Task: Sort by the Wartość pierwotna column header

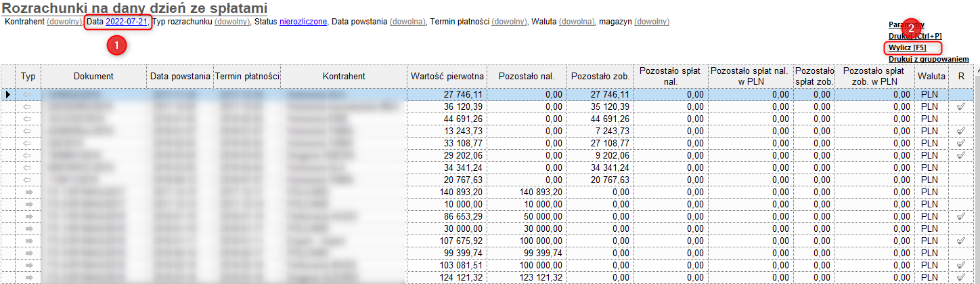Action: (x=447, y=77)
